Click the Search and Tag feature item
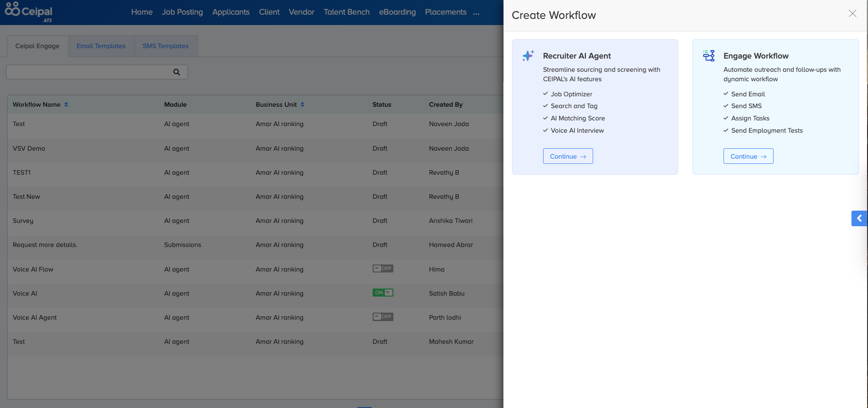Screen dimensions: 868x408 coord(574,106)
